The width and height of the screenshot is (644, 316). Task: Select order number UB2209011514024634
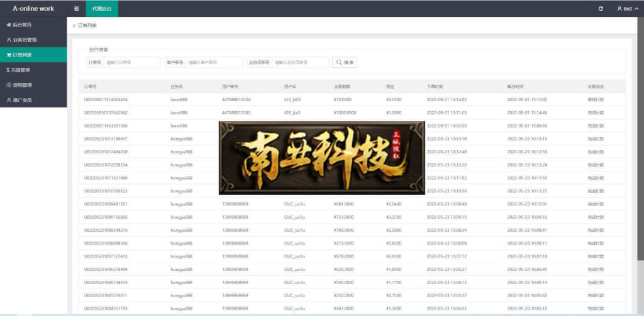[x=106, y=99]
